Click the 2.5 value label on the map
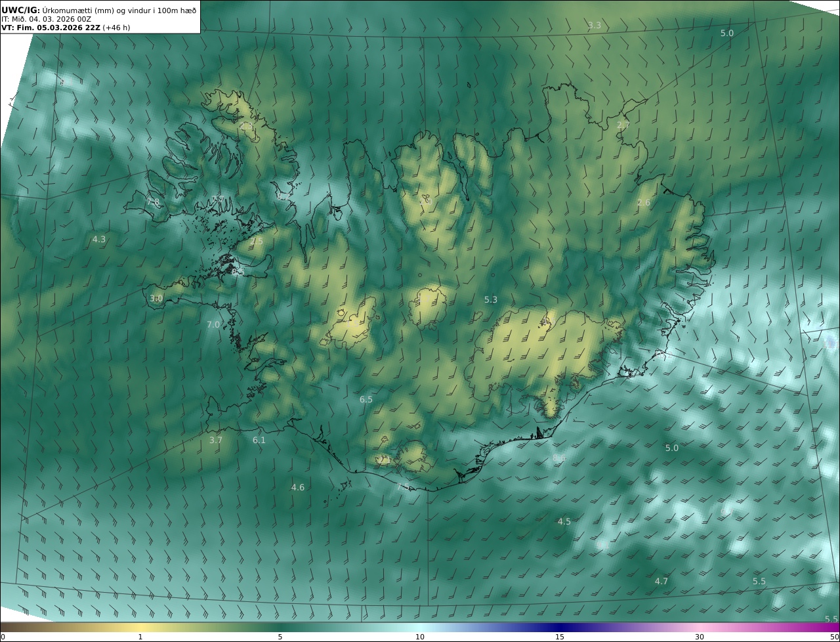 coord(257,242)
